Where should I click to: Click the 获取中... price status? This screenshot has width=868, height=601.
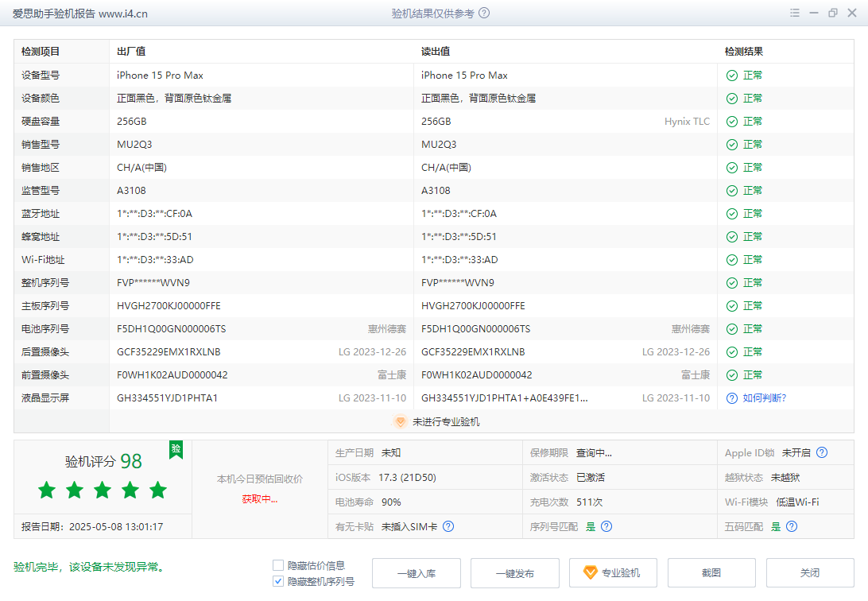click(260, 499)
